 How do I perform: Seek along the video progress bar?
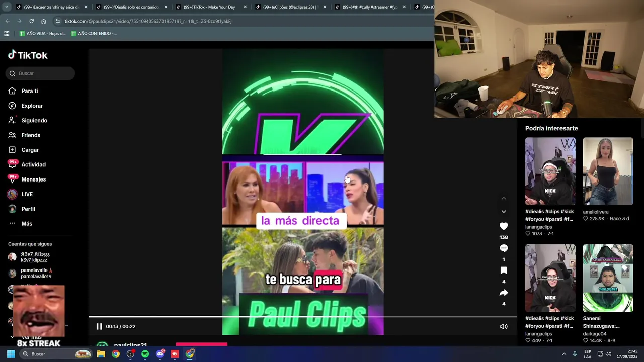point(303,317)
